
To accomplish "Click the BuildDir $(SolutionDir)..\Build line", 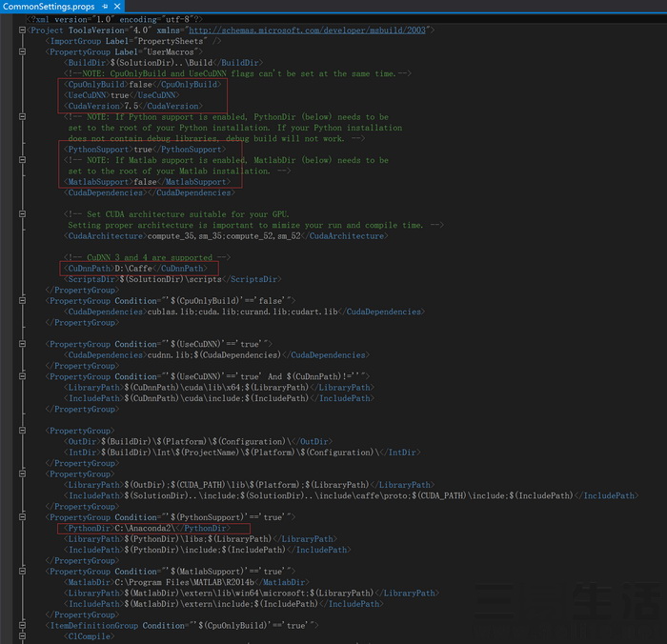I will coord(163,63).
